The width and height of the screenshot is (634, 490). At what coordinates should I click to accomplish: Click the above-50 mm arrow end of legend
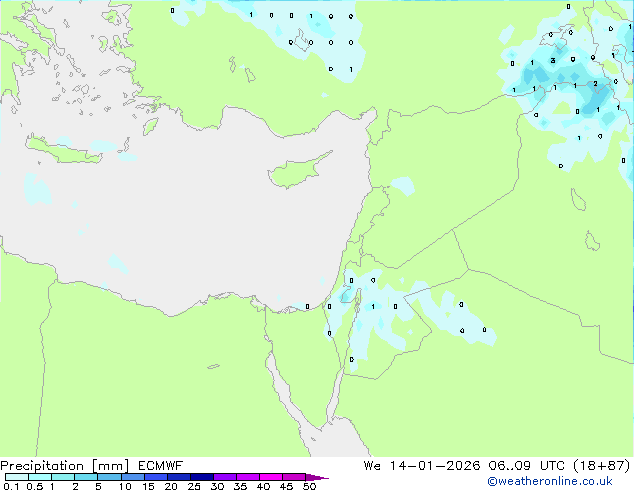click(317, 477)
